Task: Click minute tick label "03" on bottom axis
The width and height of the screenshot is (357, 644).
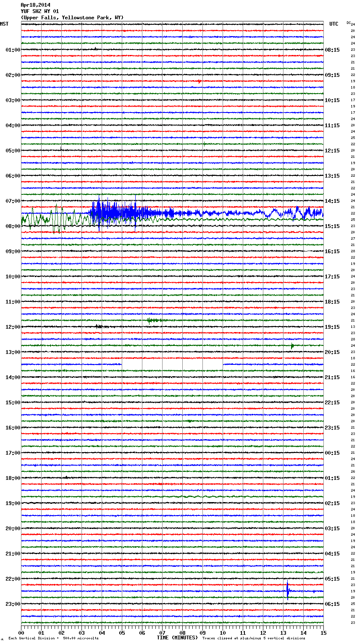Action: 81,633
